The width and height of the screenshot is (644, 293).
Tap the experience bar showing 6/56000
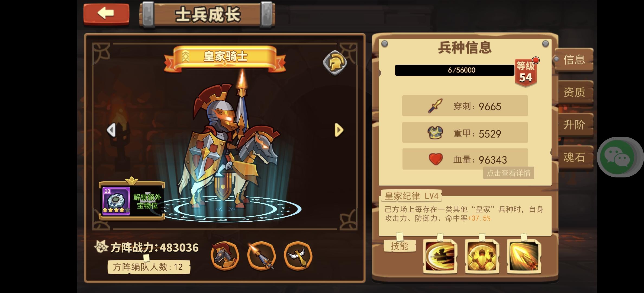coord(455,70)
